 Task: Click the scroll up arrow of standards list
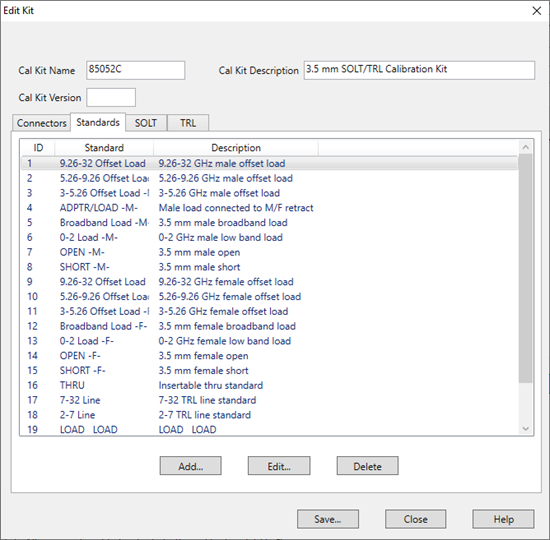pyautogui.click(x=525, y=147)
